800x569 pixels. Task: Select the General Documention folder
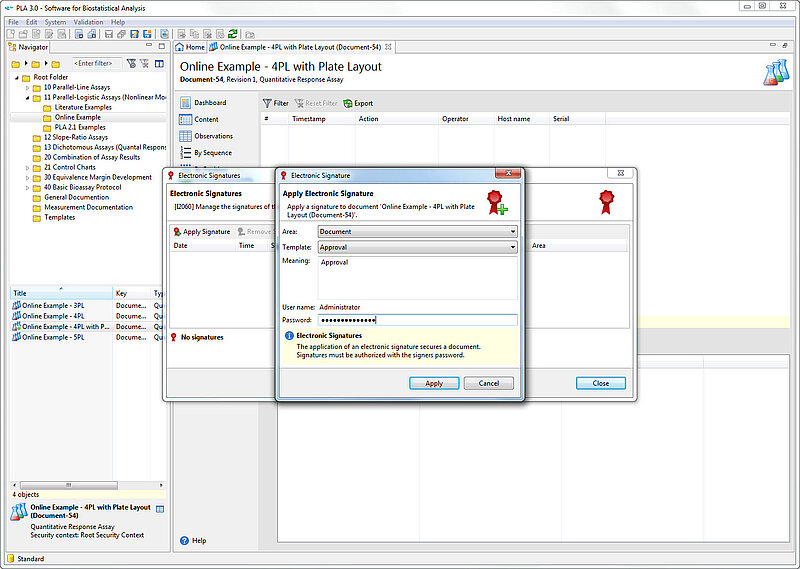[77, 197]
